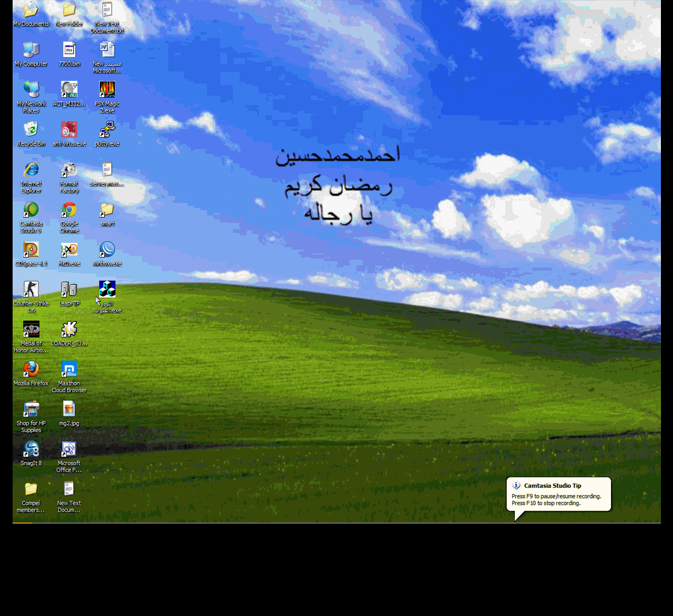The width and height of the screenshot is (673, 616).
Task: Select the New Folder desktop icon
Action: pos(69,11)
